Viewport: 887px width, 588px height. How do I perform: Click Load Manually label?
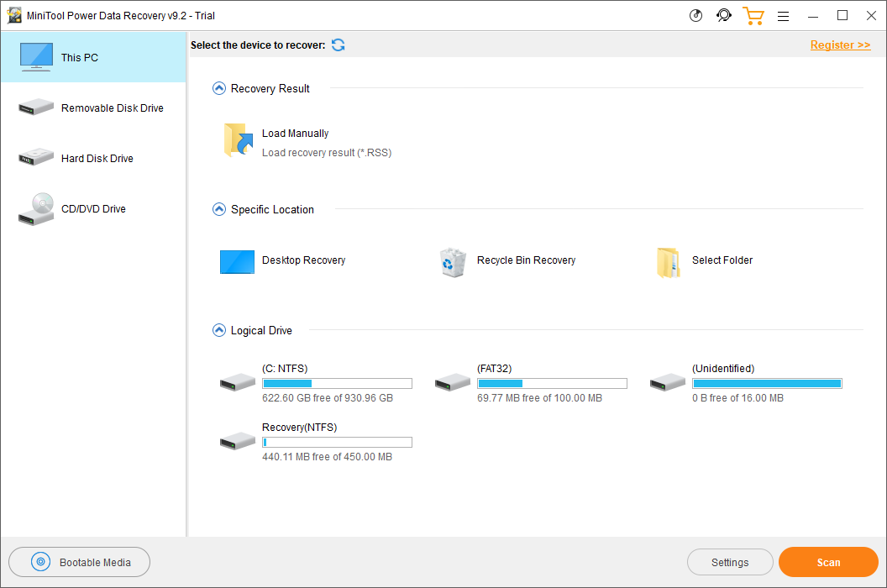click(x=296, y=133)
